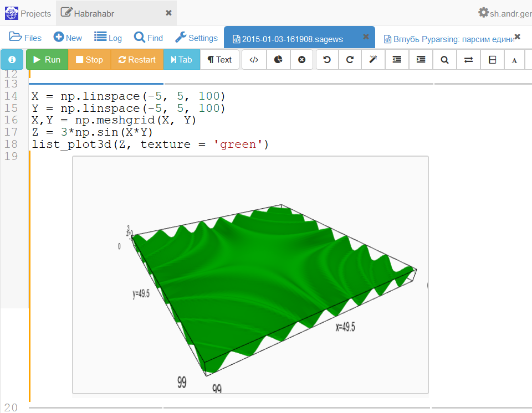This screenshot has width=532, height=413.
Task: Create a New file
Action: tap(68, 37)
